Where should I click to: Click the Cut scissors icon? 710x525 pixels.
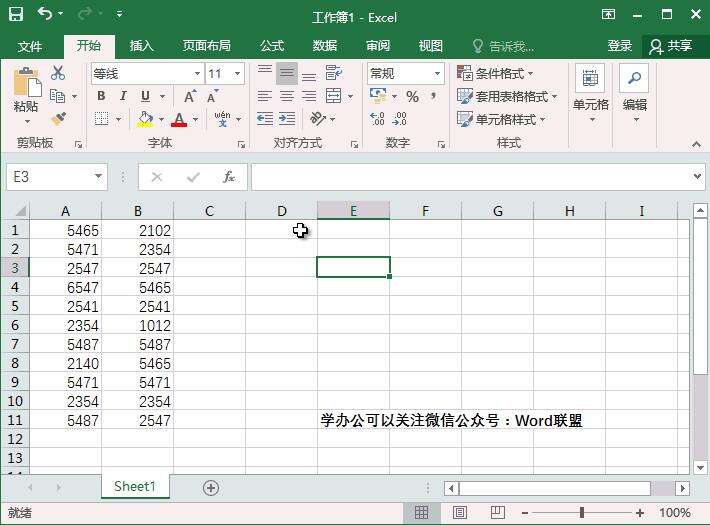pyautogui.click(x=58, y=73)
